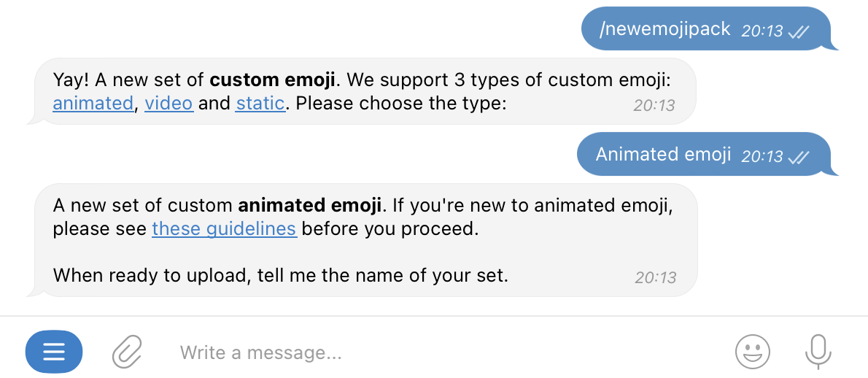Click the paperclip attach file icon

pos(127,352)
